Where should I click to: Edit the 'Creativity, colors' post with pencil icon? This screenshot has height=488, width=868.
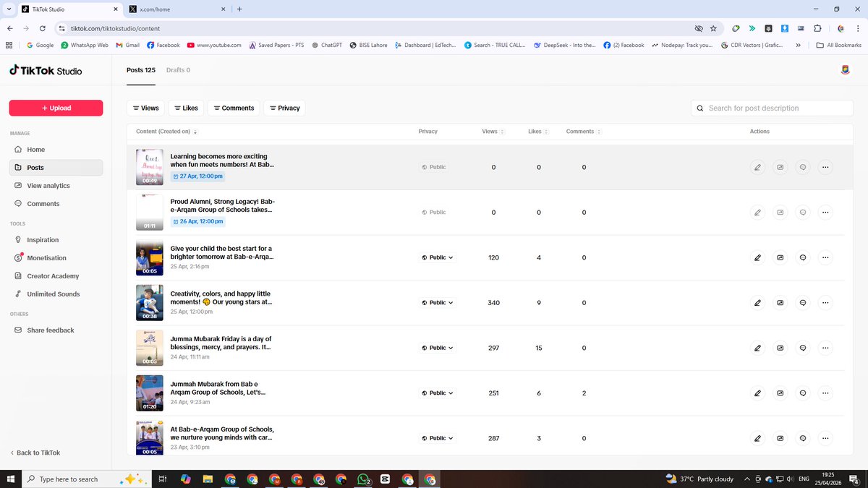[757, 303]
